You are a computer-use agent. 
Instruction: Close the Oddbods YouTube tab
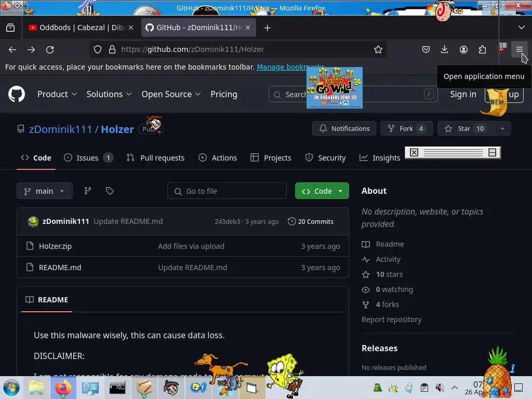pos(131,28)
